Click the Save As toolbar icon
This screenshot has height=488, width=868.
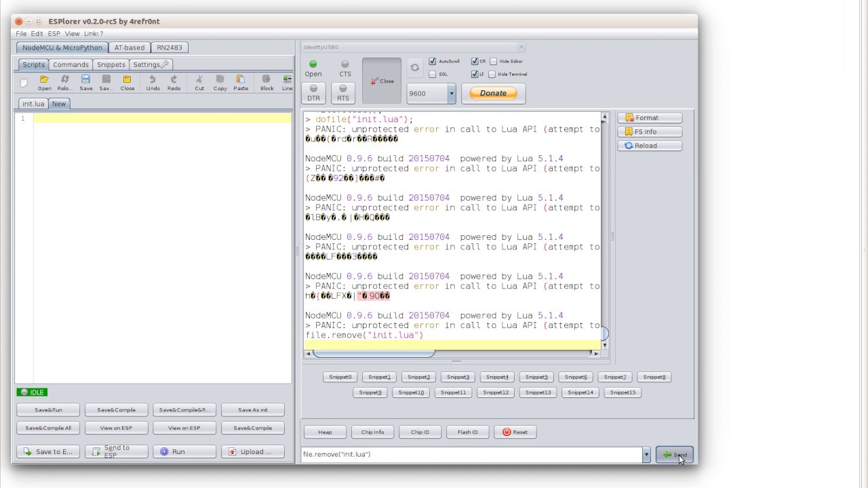click(106, 83)
